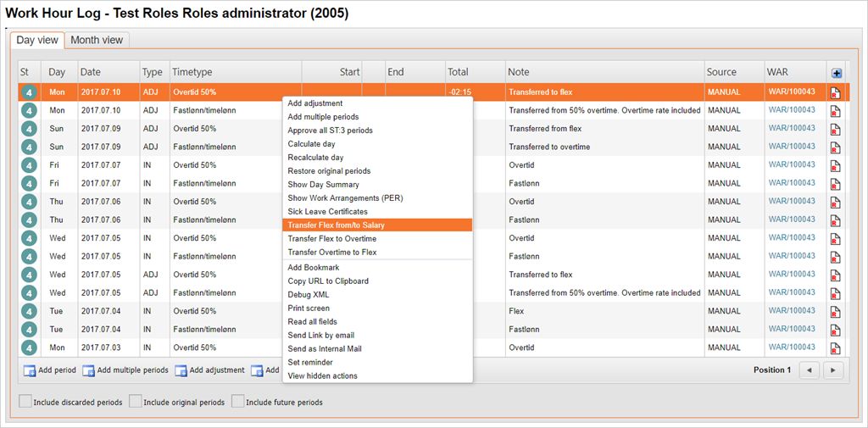Click status 4 badge on the first row

(29, 92)
